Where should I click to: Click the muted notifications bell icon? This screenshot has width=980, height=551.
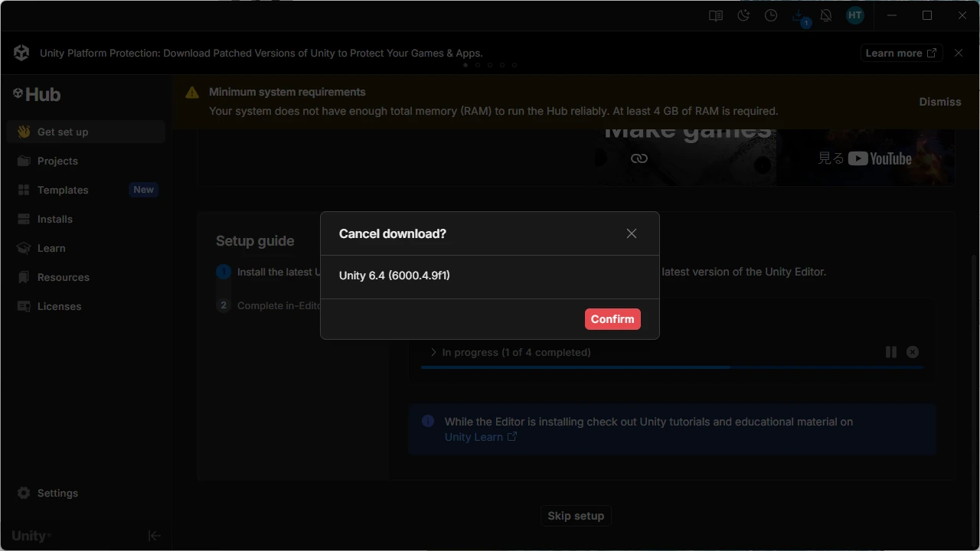click(x=826, y=15)
